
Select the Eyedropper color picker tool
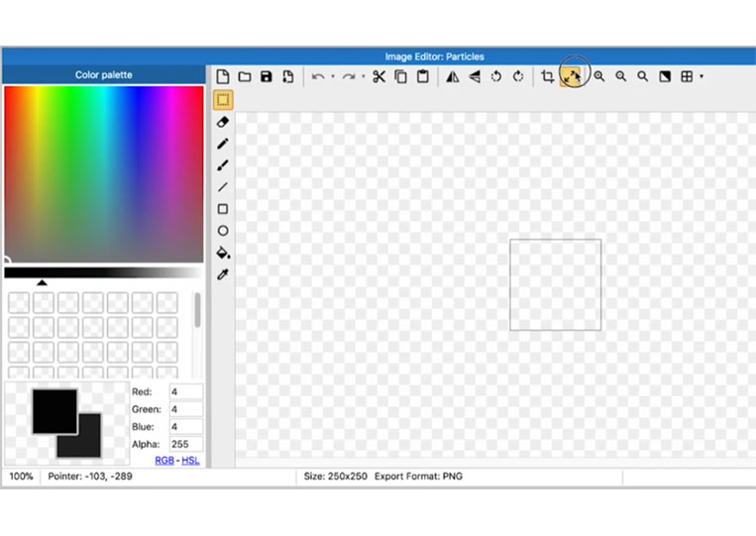[x=223, y=274]
